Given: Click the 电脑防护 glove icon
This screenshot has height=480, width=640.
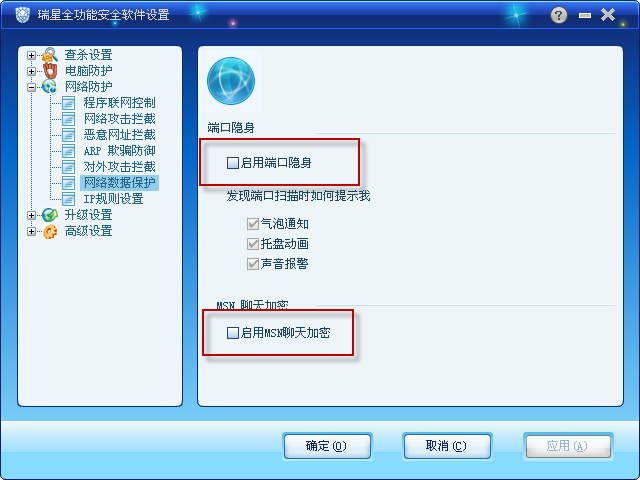Looking at the screenshot, I should (50, 71).
